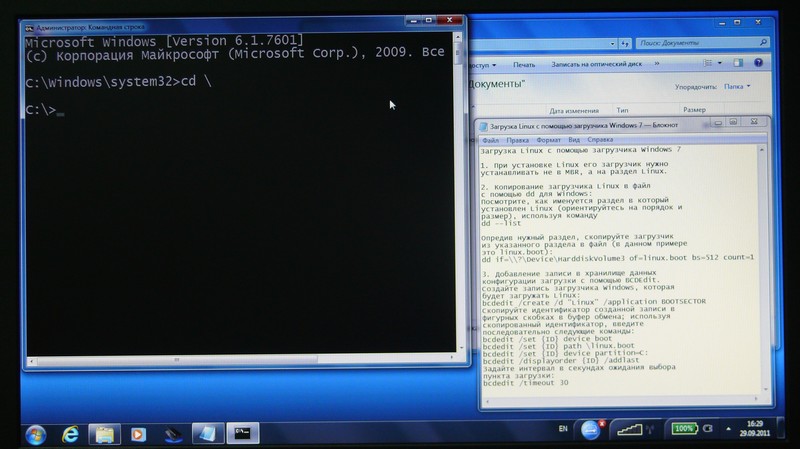
Task: Click the Explorer refresh button
Action: click(x=625, y=44)
